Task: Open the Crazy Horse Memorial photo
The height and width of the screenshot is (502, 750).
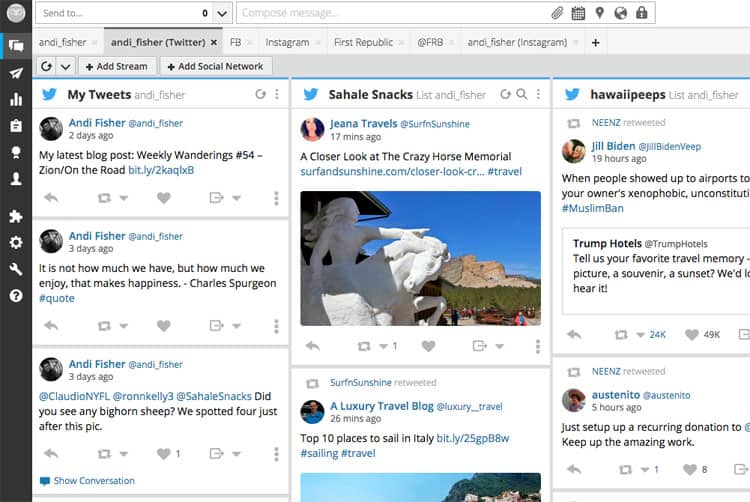Action: pos(420,258)
